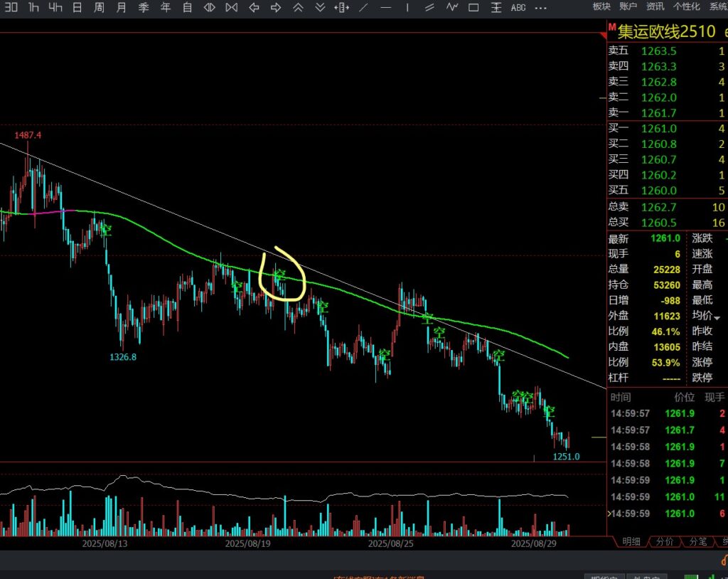Select the rectangle drawing tool

point(473,7)
